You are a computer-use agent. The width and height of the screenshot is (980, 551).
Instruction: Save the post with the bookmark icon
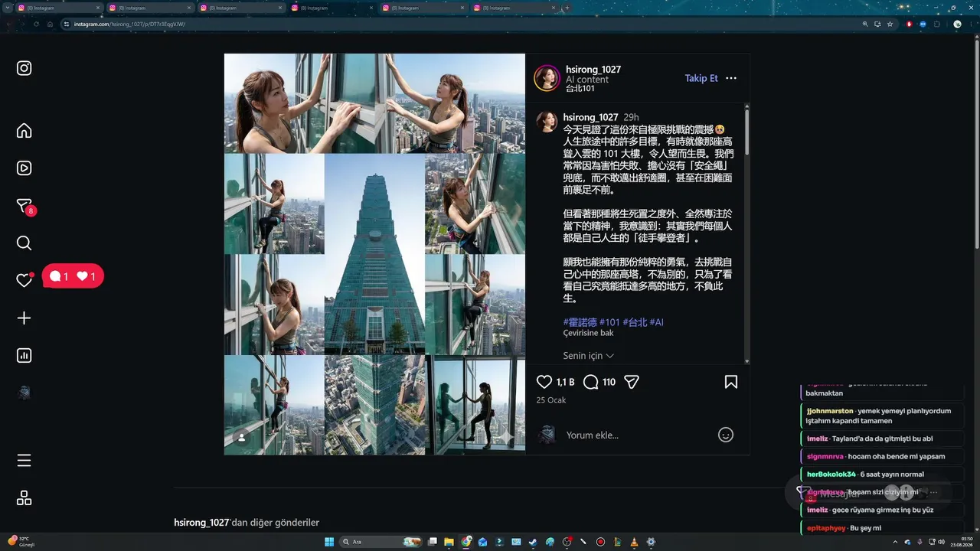point(731,381)
